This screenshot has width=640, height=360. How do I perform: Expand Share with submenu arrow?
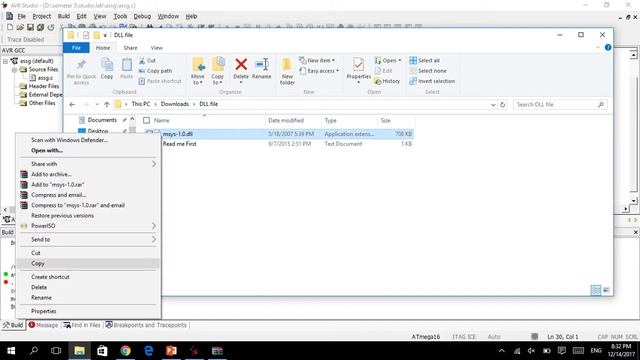[x=154, y=164]
